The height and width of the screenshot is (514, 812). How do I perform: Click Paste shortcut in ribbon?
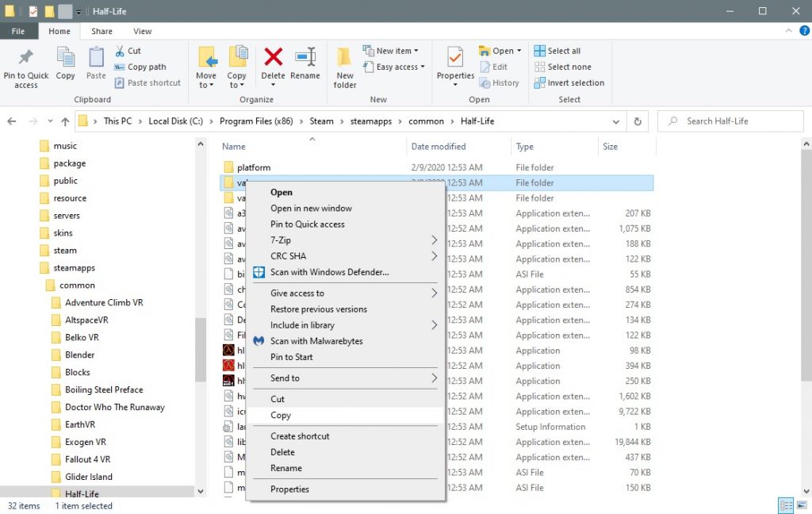coord(147,83)
